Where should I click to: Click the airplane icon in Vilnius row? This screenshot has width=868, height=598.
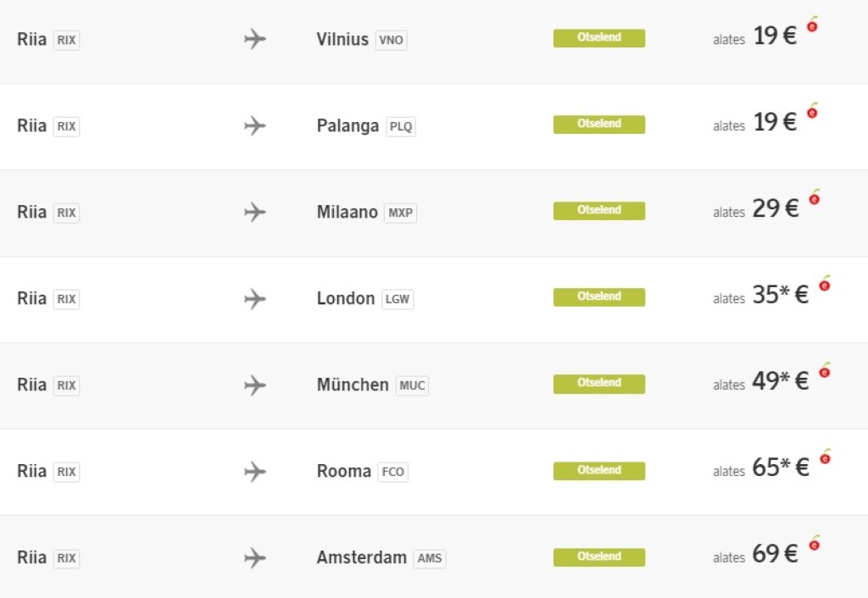click(x=254, y=40)
